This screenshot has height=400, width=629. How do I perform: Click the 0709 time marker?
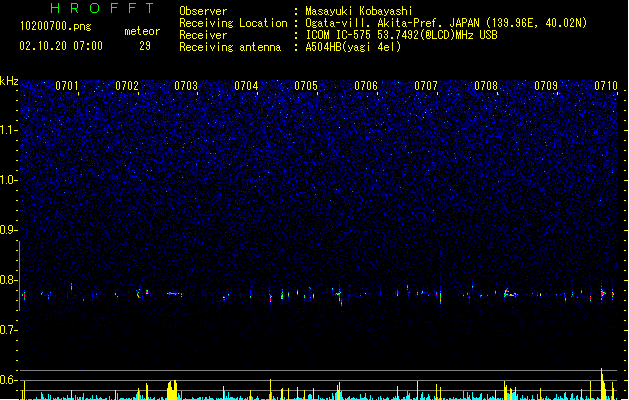[x=546, y=86]
